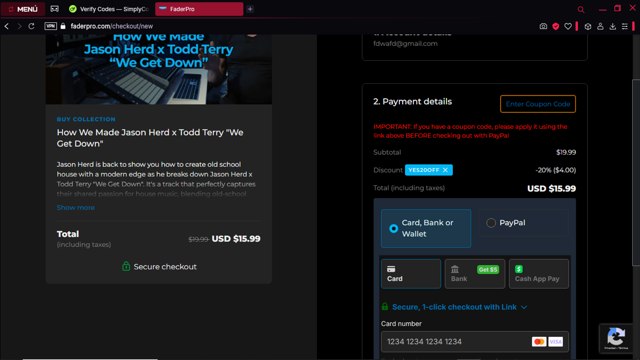The height and width of the screenshot is (360, 640).
Task: Select Card, Bank or Wallet option
Action: click(426, 228)
